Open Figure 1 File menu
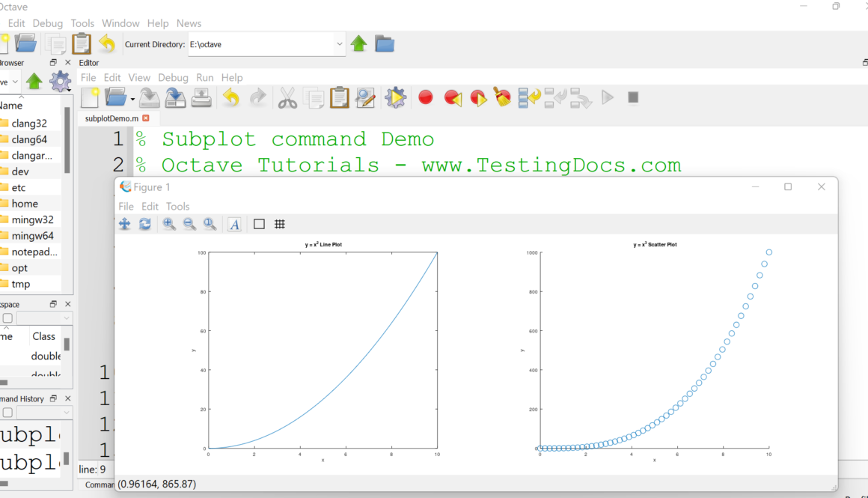 (126, 206)
